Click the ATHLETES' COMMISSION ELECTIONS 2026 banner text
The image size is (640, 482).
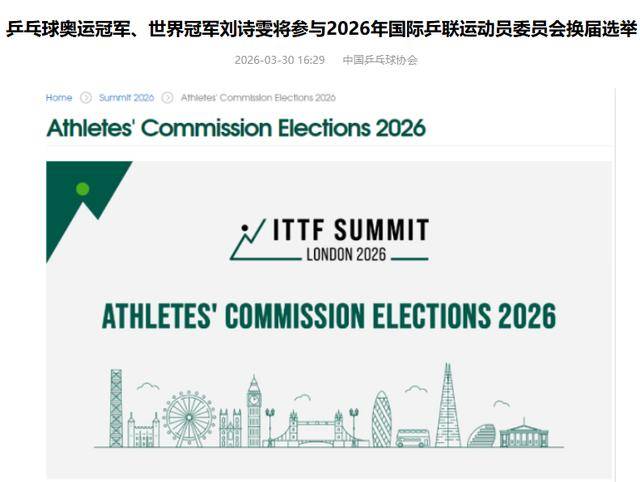pyautogui.click(x=329, y=316)
